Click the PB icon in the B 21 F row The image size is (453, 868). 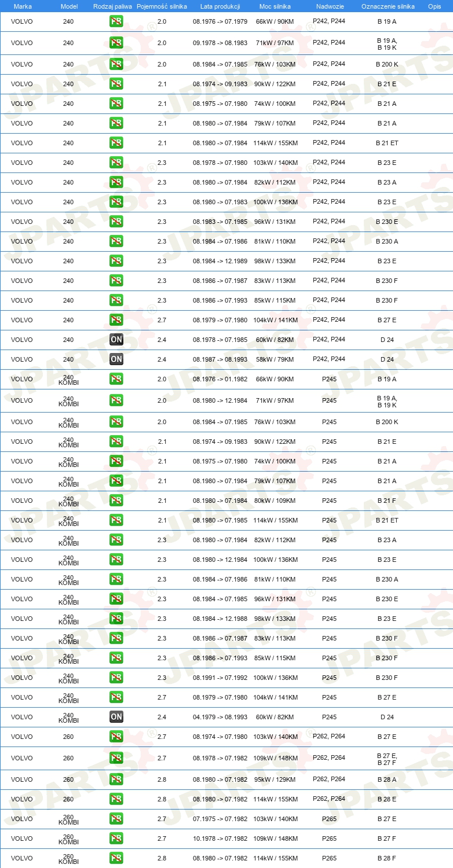pos(116,501)
